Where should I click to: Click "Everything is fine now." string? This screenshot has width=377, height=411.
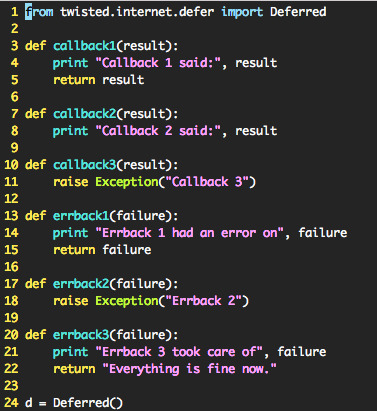point(190,369)
